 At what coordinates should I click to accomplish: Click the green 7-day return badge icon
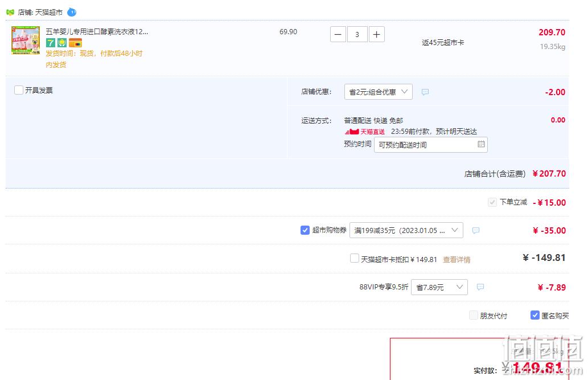point(50,43)
